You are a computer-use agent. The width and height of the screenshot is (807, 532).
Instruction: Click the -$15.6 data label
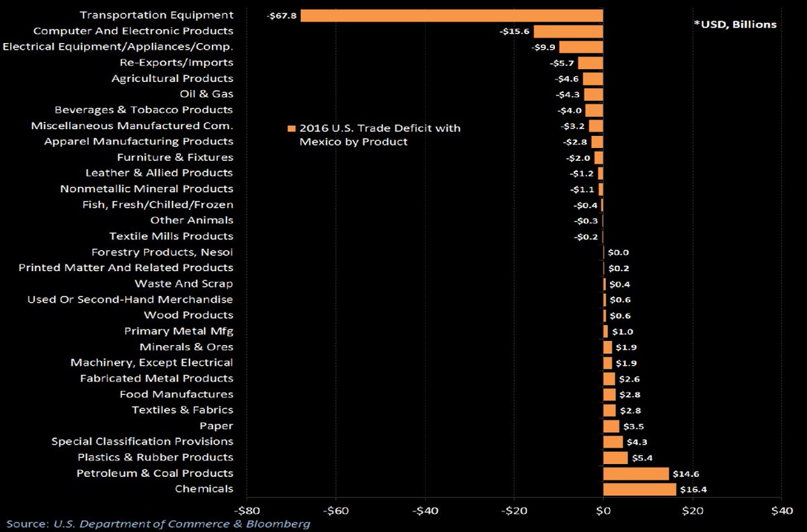[x=514, y=31]
